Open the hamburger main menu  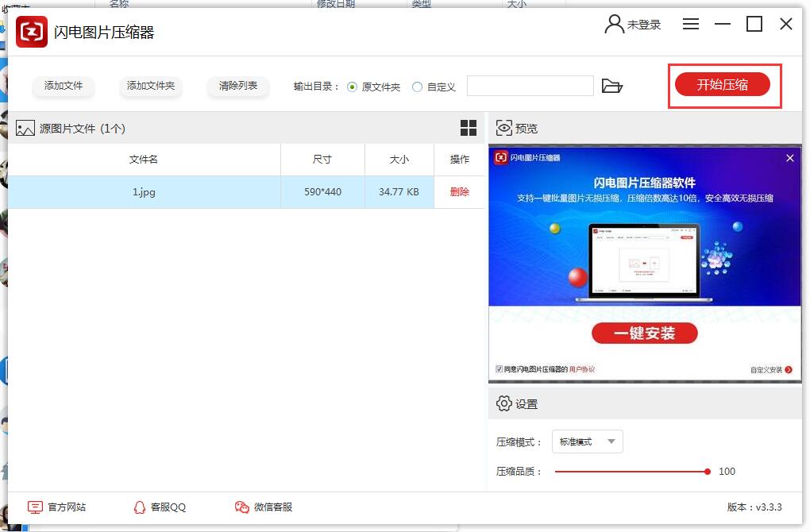click(691, 25)
